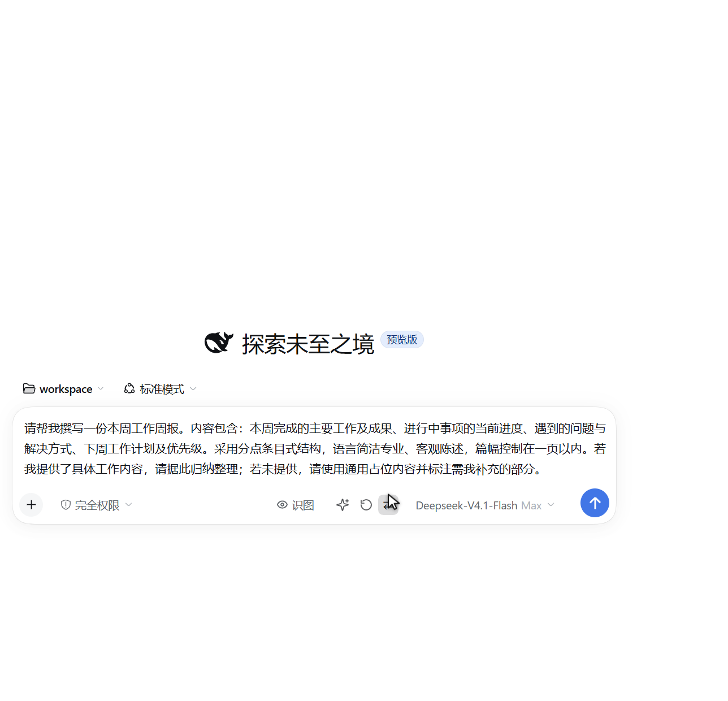Click the 预览版 preview badge

click(x=402, y=339)
